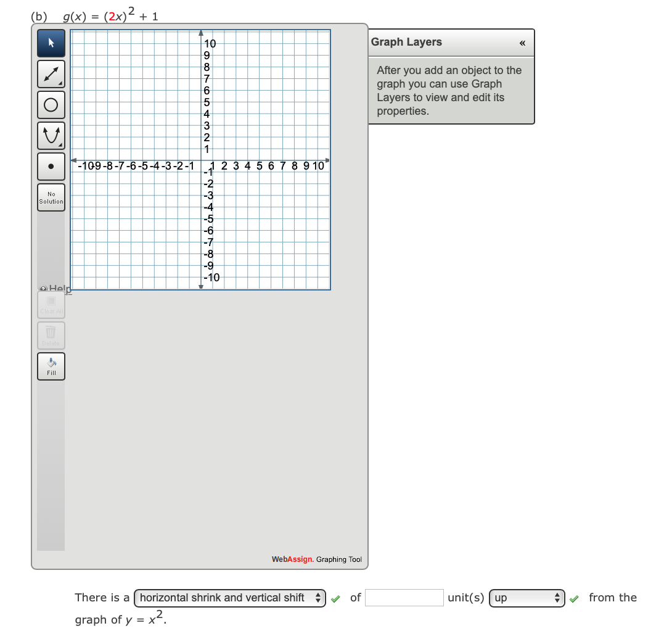This screenshot has width=672, height=639.
Task: Activate the Fill tool
Action: click(x=51, y=366)
